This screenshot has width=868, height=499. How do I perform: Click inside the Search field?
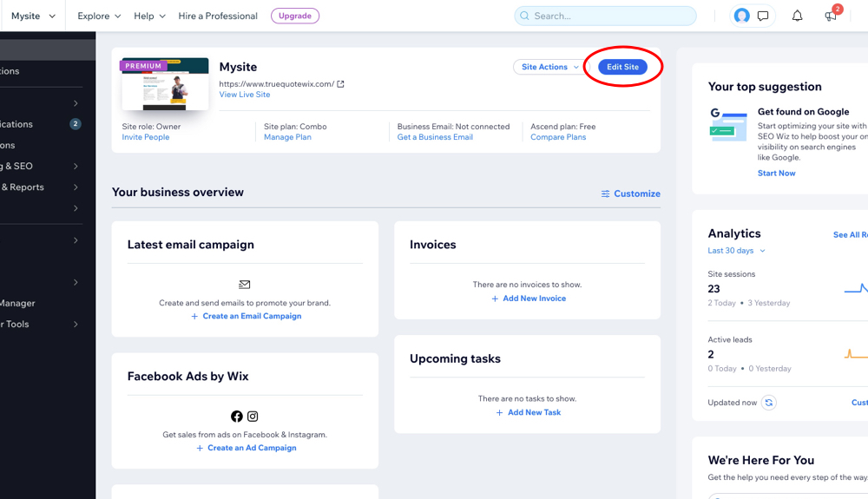[x=605, y=16]
